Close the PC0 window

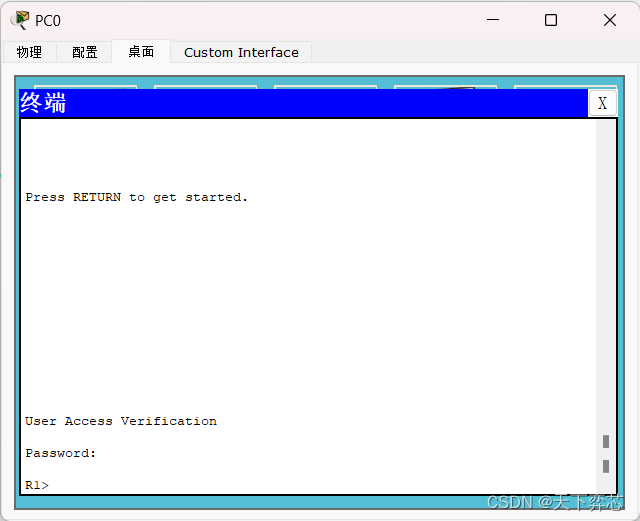pos(609,20)
